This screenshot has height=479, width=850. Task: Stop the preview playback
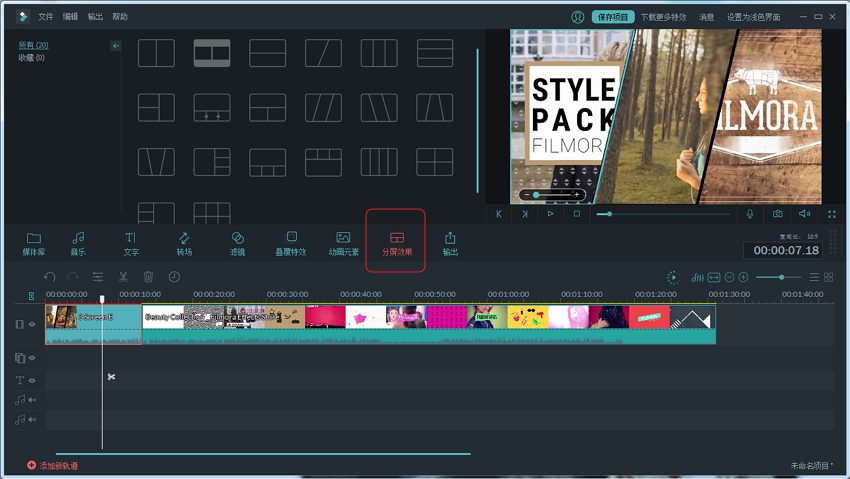tap(577, 214)
